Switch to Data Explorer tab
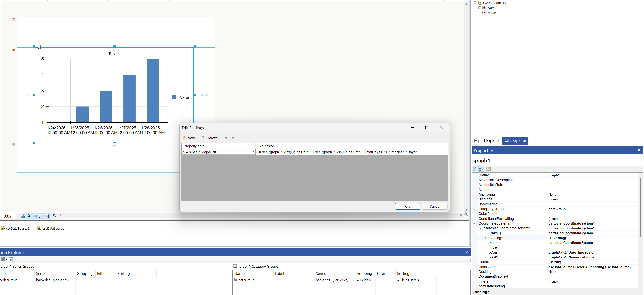This screenshot has height=295, width=644. click(514, 141)
